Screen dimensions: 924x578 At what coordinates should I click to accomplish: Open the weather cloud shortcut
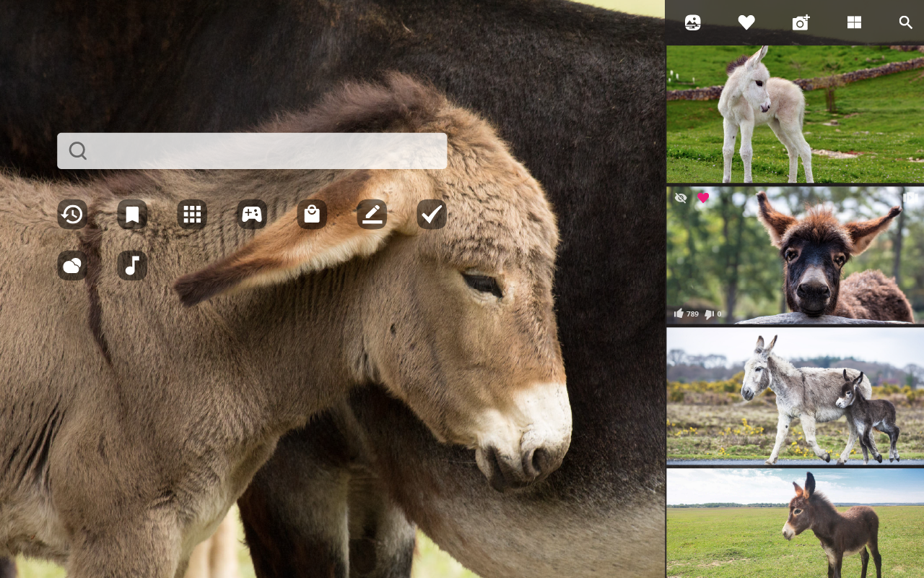coord(72,266)
